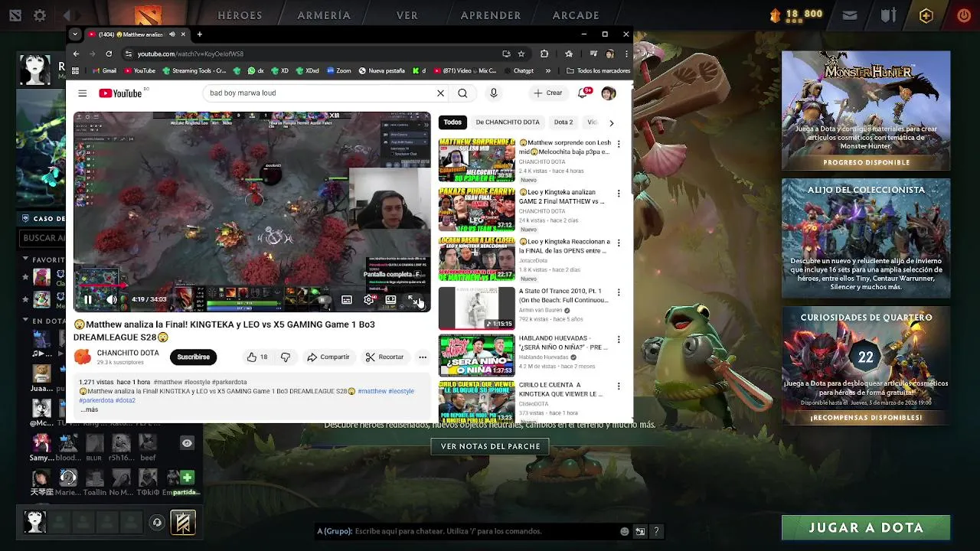The height and width of the screenshot is (551, 980).
Task: Open Leo y Kingteka analizan GAME 2 thumbnail
Action: click(x=476, y=210)
